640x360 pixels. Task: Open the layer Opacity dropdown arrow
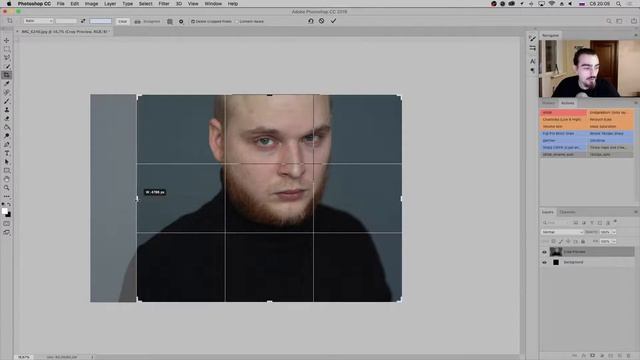614,232
